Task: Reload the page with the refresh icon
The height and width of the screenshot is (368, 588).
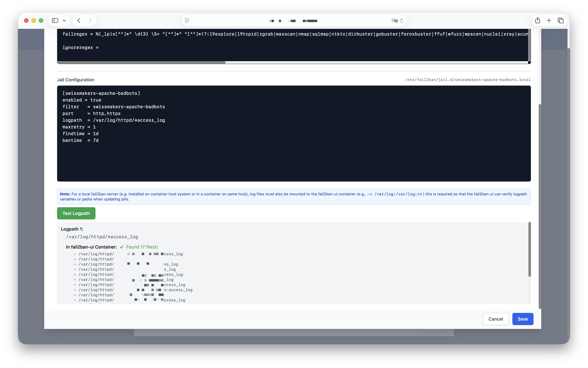Action: tap(402, 21)
